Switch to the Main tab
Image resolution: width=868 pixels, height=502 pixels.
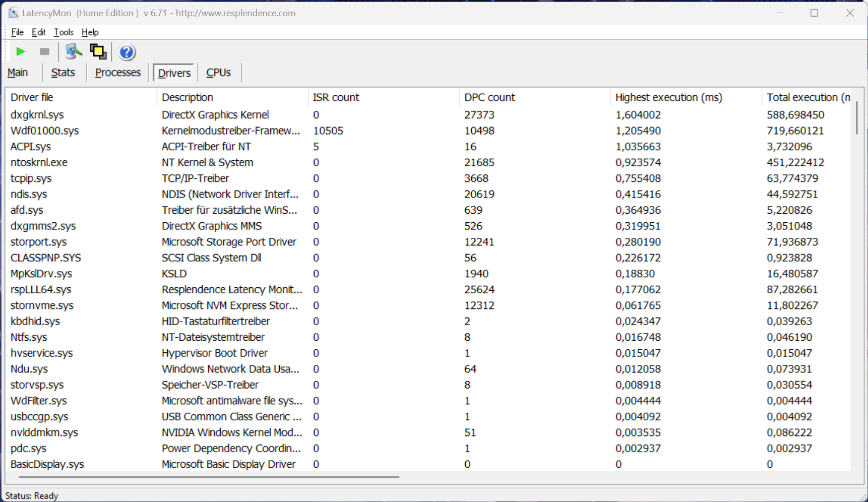(18, 73)
